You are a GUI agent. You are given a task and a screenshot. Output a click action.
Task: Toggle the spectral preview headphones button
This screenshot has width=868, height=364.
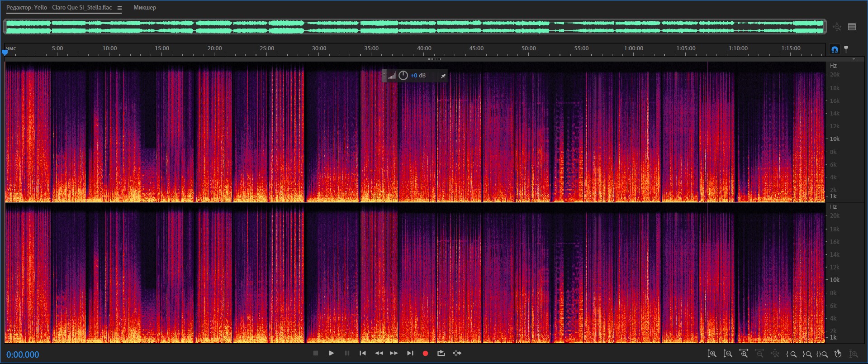[835, 49]
